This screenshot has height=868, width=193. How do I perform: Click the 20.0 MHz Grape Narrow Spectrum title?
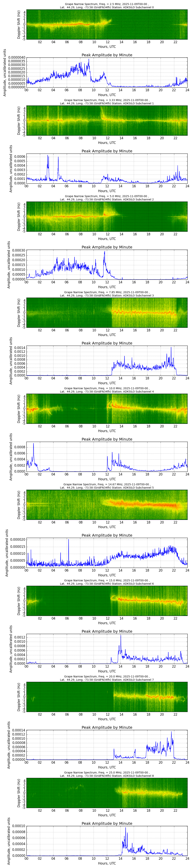[x=107, y=678]
